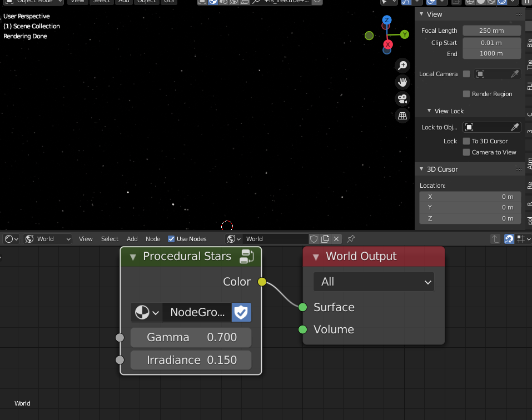This screenshot has width=532, height=420.
Task: Click the 3D Cursor X location field
Action: click(x=470, y=197)
